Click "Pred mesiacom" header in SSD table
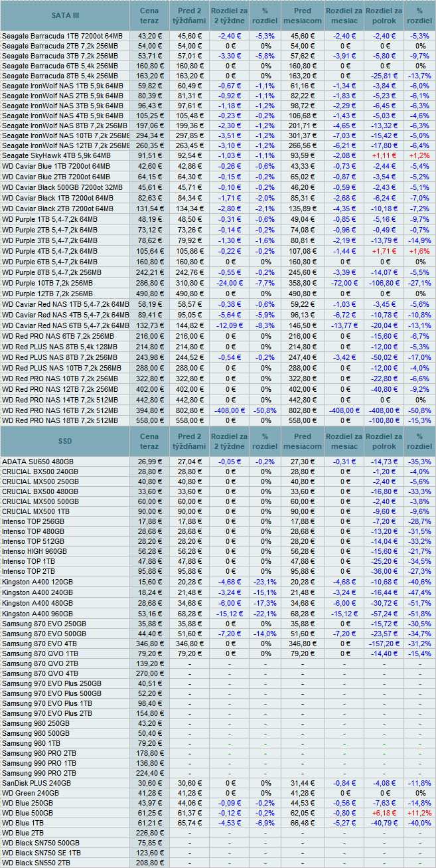Screen dimensions: 436x868 tap(302, 441)
